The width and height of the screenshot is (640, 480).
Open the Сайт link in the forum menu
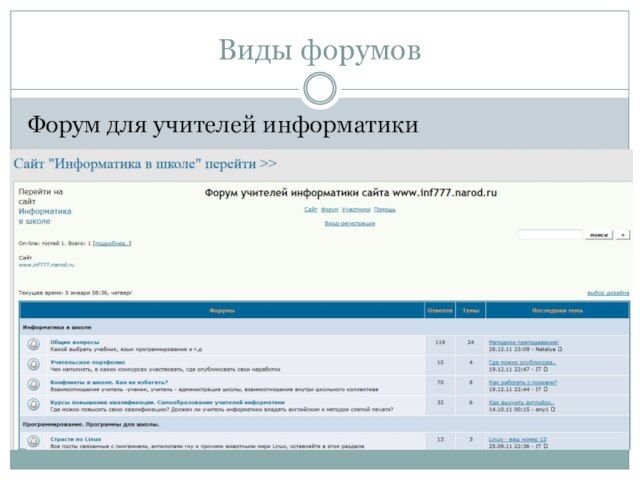tap(310, 210)
